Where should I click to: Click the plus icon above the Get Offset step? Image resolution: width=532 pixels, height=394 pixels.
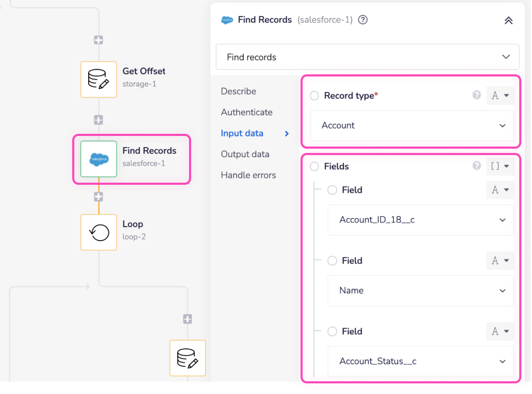[x=98, y=39]
